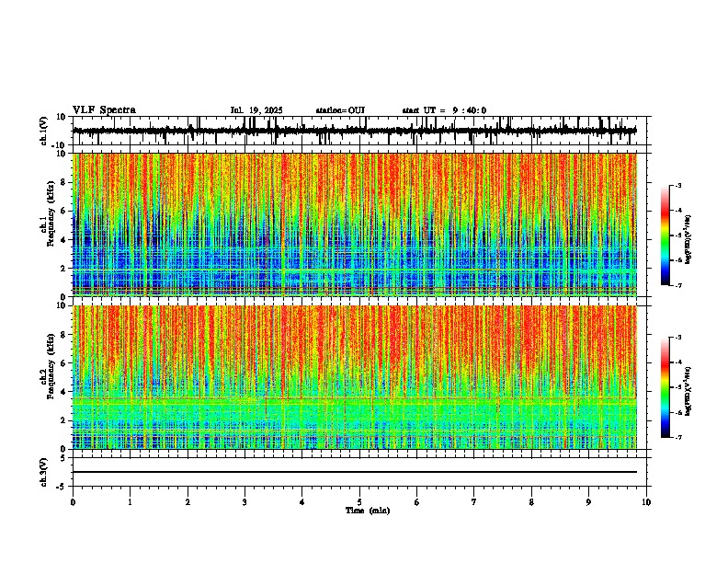Screen dimensions: 728x563
Task: Click time axis tick label "7"
Action: click(x=474, y=502)
